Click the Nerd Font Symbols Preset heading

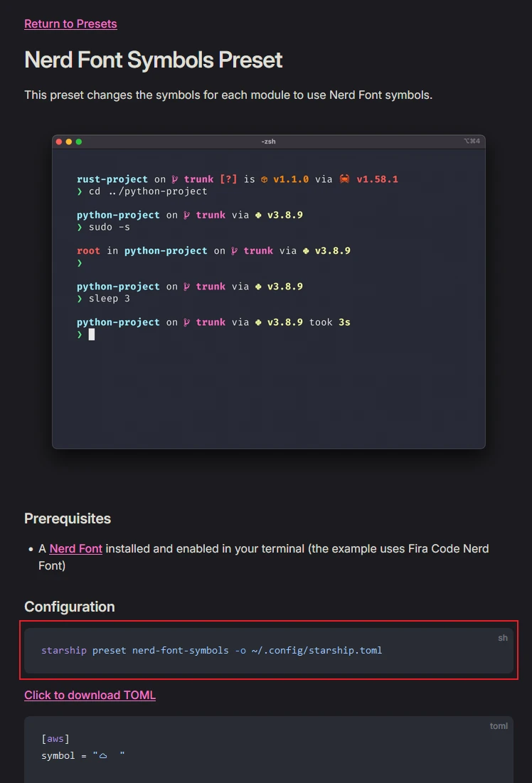click(x=153, y=60)
